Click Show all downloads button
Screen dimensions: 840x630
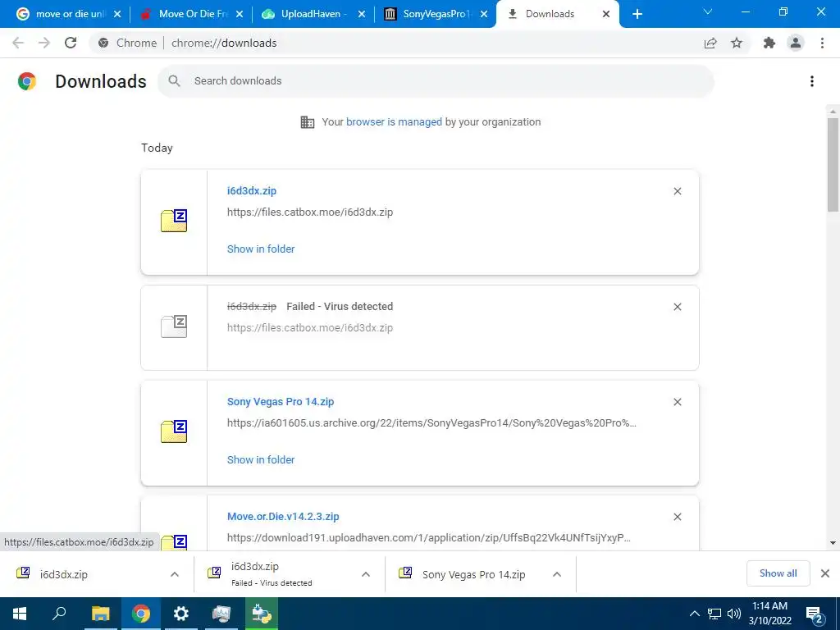click(x=778, y=573)
